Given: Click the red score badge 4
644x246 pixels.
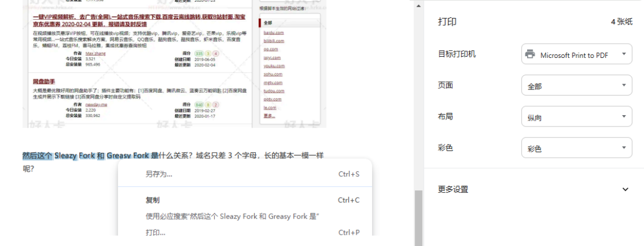Looking at the screenshot, I should point(216,54).
